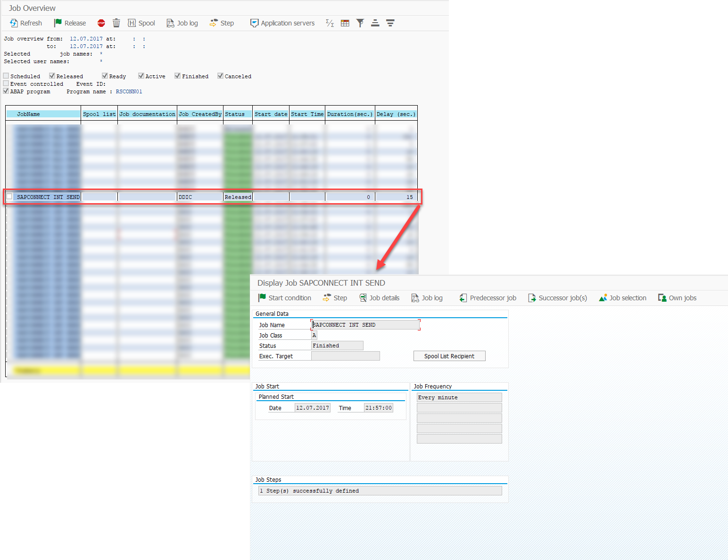Click the table layout icon
This screenshot has width=728, height=560.
point(345,23)
